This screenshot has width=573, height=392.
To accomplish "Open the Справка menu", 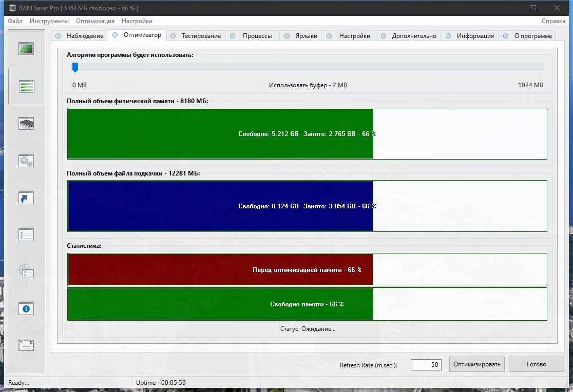I will tap(553, 21).
